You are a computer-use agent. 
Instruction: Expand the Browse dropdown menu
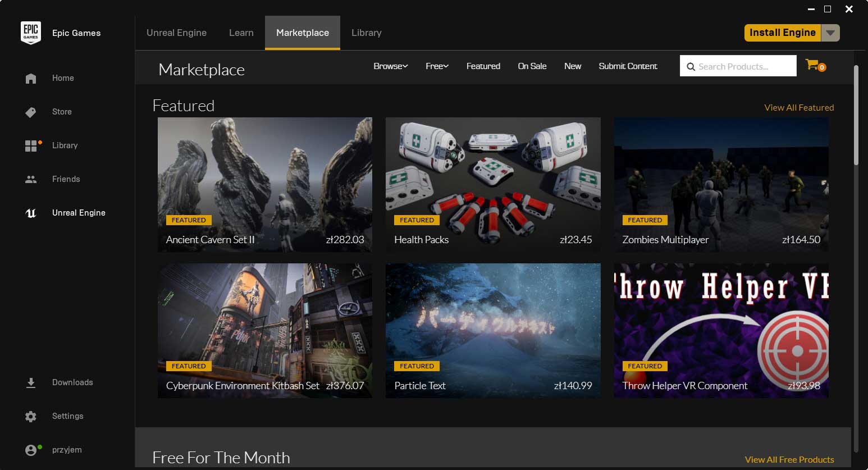coord(391,66)
